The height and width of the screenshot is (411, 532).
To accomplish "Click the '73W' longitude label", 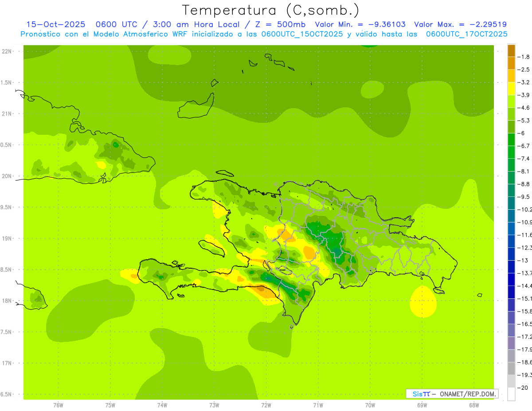I will tap(214, 405).
